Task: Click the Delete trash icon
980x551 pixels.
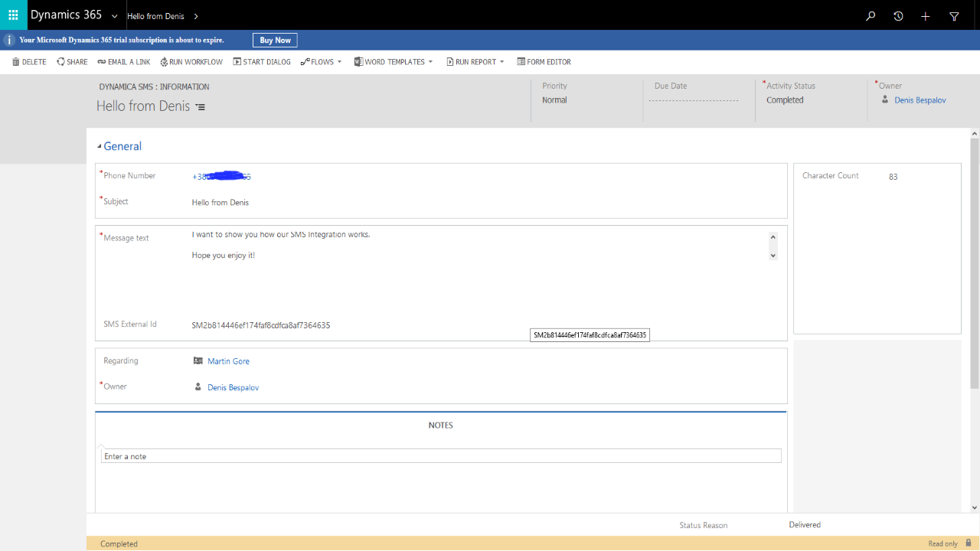Action: point(15,62)
